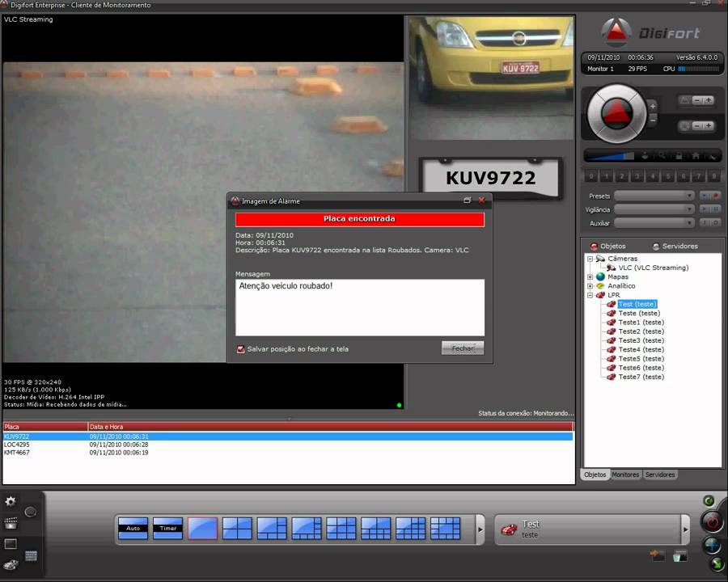Select plate row LOC4295 in list
Viewport: 728px width, 582px height.
(17, 445)
